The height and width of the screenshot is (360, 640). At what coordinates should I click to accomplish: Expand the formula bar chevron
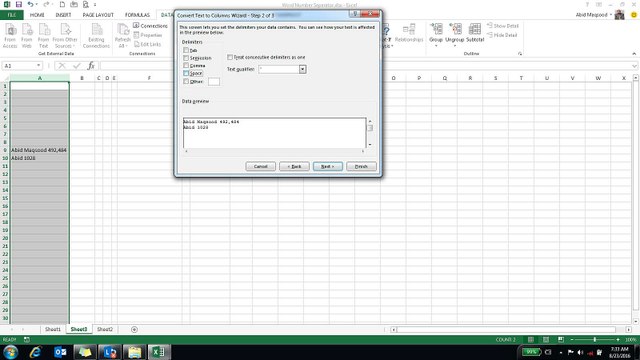coord(634,66)
